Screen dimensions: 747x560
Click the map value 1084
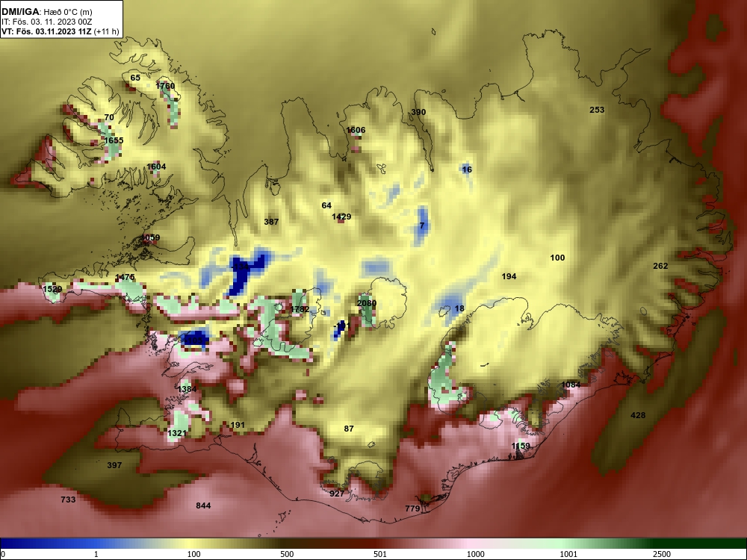[x=571, y=385]
